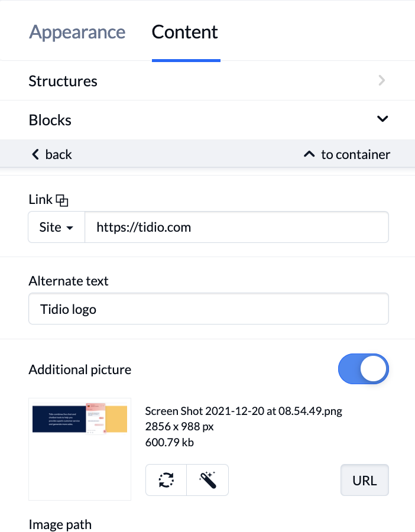415x532 pixels.
Task: Focus the Alternate text Tidio logo field
Action: (209, 309)
